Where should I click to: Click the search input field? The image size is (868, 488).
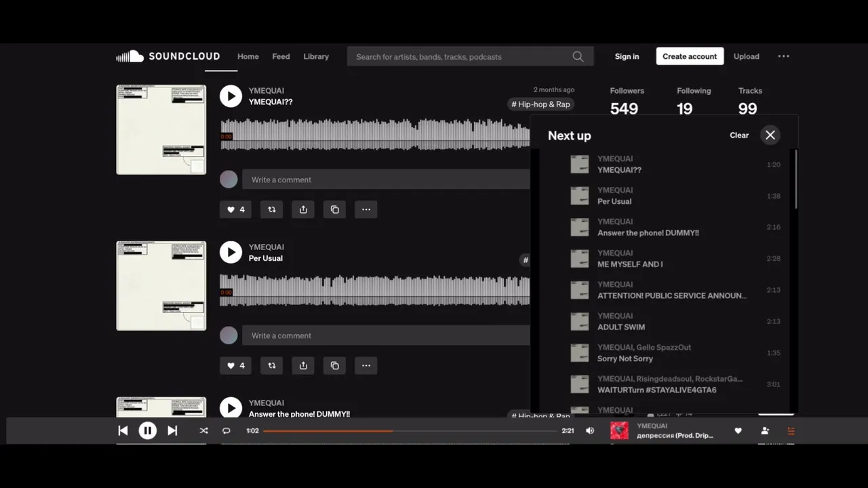[x=470, y=56]
